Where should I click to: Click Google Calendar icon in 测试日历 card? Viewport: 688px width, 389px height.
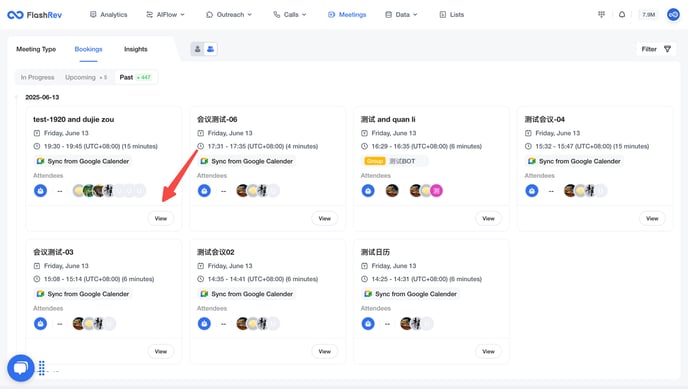pos(368,294)
